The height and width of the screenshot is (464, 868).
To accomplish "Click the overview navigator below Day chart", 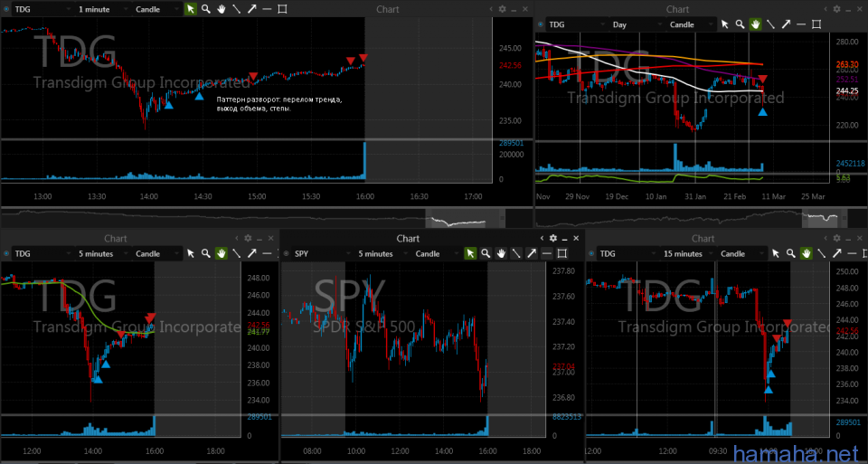I will point(692,218).
